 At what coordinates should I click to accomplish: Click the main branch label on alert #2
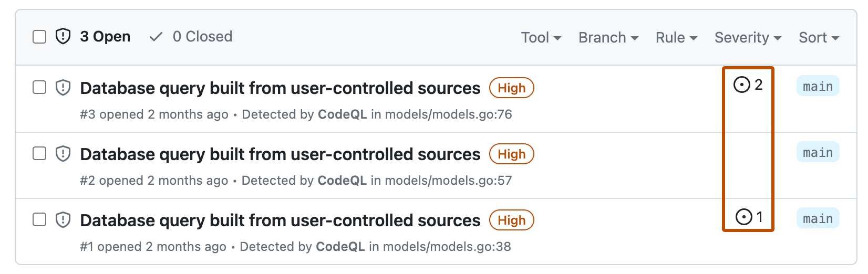click(818, 153)
